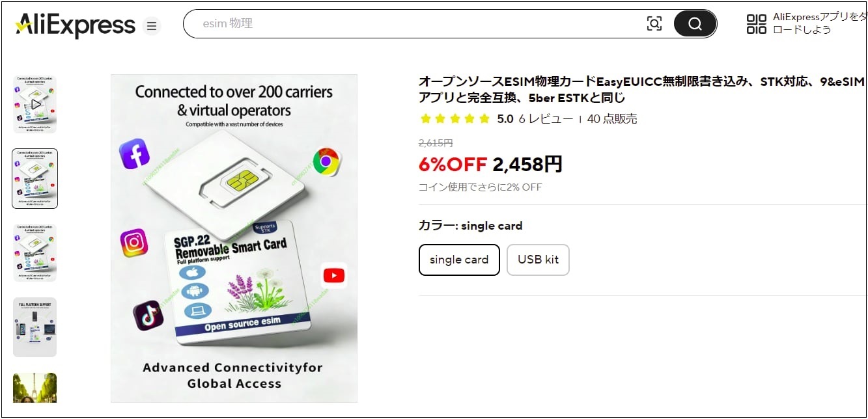
Task: Open the hamburger category menu
Action: [x=152, y=26]
